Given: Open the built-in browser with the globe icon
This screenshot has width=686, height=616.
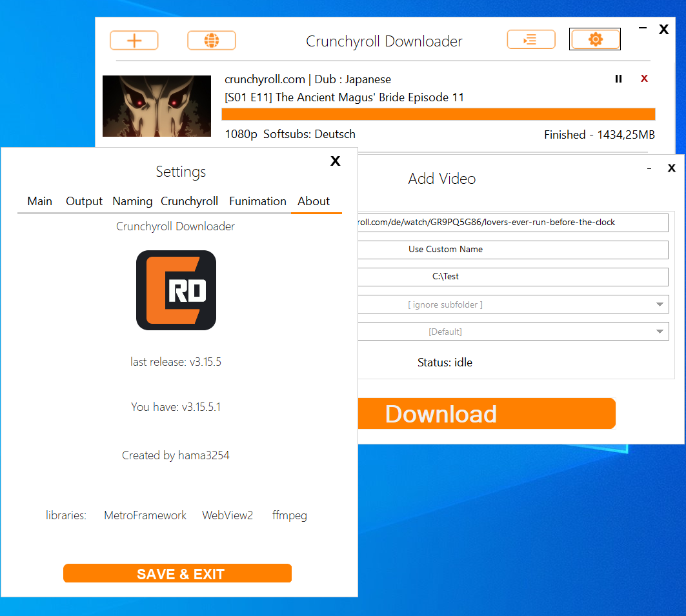Looking at the screenshot, I should point(212,40).
